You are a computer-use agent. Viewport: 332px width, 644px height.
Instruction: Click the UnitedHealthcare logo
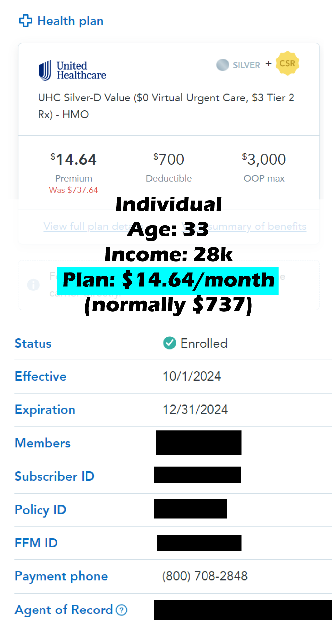tap(72, 70)
